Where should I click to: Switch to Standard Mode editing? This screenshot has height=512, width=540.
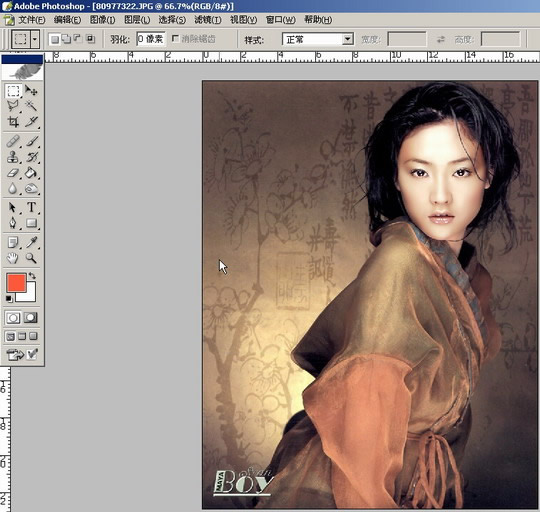coord(13,318)
